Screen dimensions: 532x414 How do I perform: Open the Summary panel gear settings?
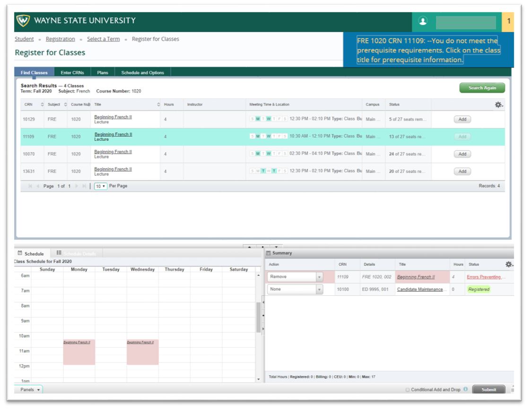coord(509,264)
